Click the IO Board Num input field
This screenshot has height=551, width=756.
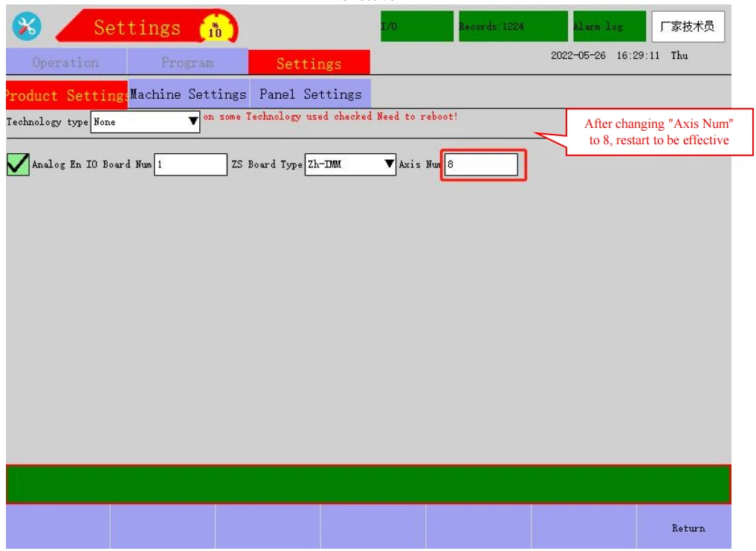coord(190,164)
